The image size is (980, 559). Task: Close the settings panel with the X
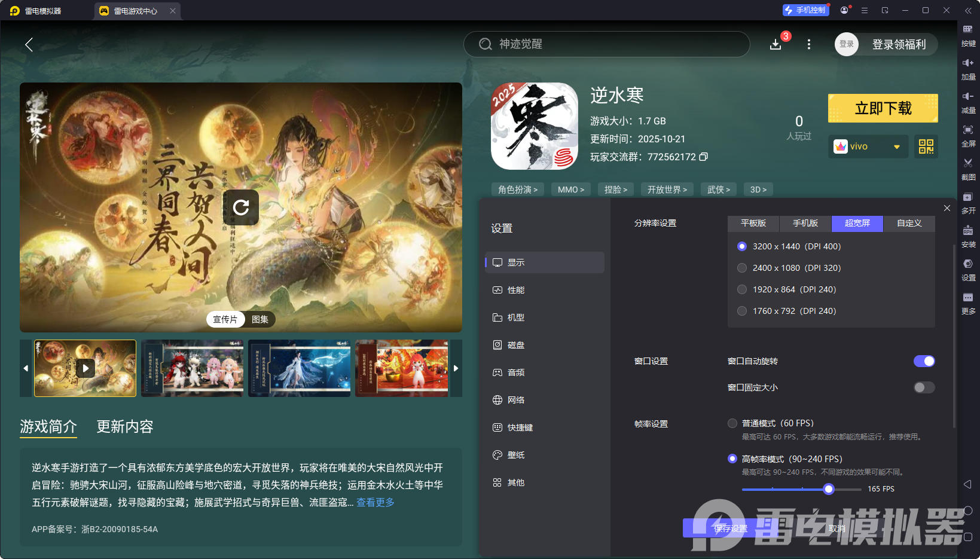pyautogui.click(x=947, y=208)
